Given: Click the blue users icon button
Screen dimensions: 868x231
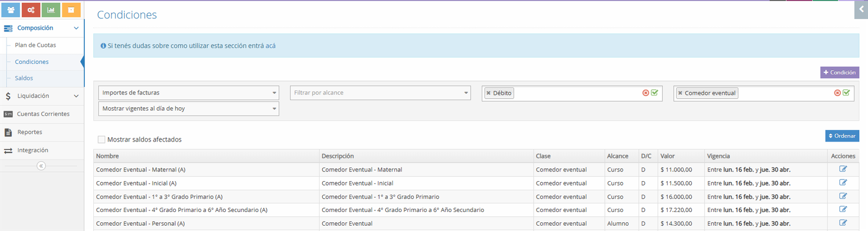Looking at the screenshot, I should [x=11, y=10].
